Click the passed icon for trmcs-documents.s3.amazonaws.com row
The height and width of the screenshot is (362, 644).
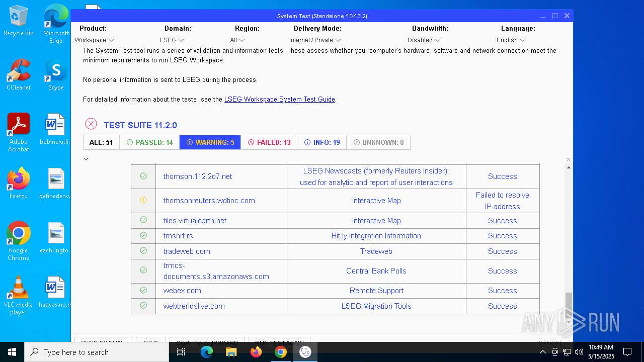click(143, 270)
